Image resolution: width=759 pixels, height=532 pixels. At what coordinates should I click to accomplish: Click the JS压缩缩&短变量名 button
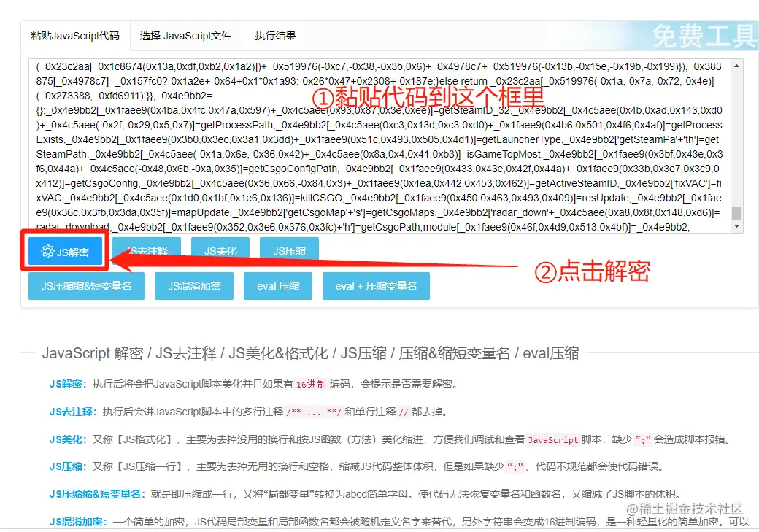click(x=86, y=286)
